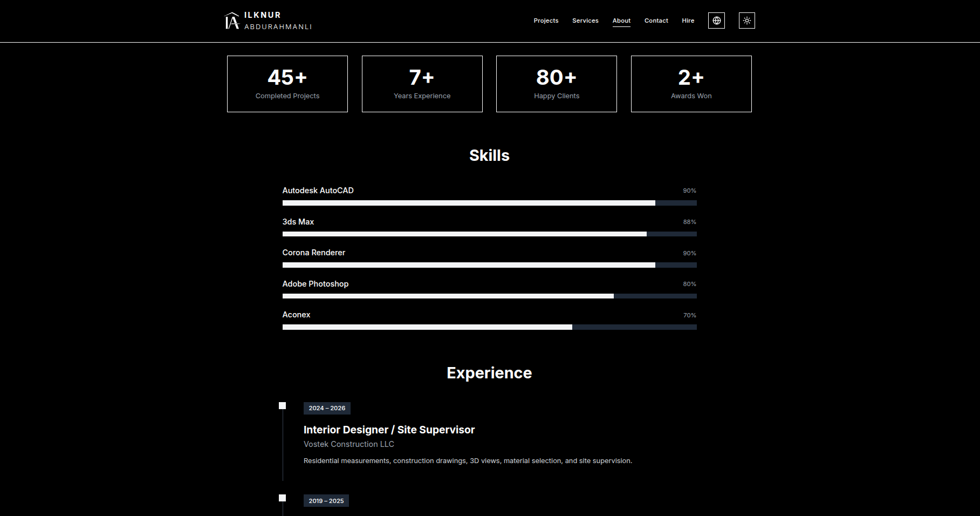Viewport: 980px width, 516px height.
Task: Click the Adobe Photoshop skill bar
Action: 489,296
